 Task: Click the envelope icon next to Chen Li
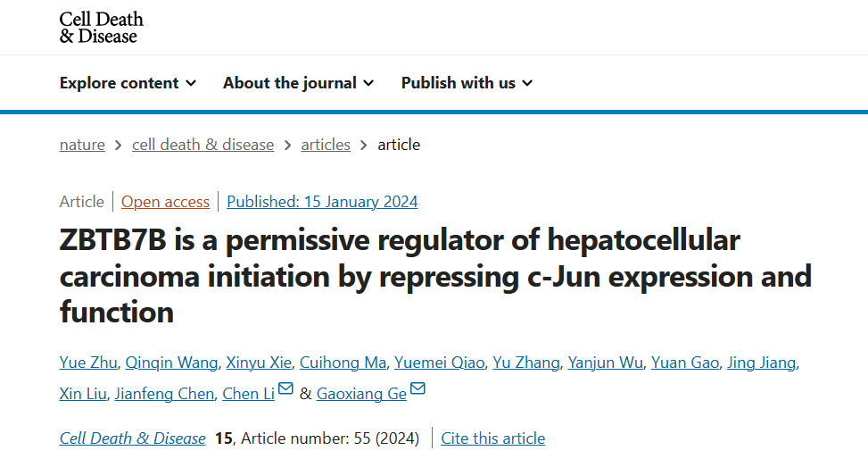pos(285,388)
